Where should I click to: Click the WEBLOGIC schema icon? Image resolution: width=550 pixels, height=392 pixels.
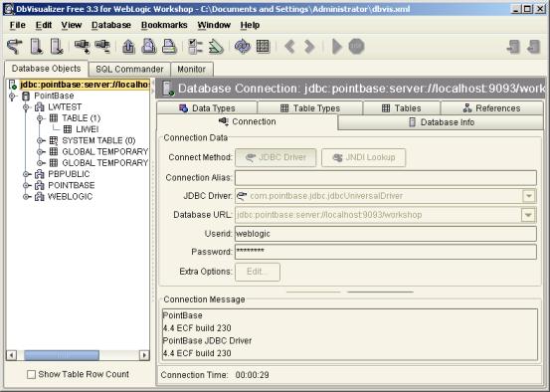click(40, 197)
